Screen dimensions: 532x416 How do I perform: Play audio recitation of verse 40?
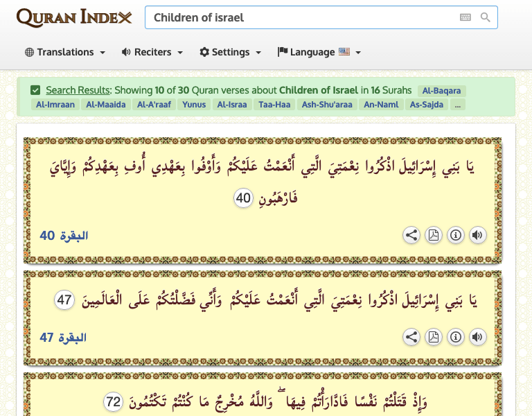(x=477, y=235)
